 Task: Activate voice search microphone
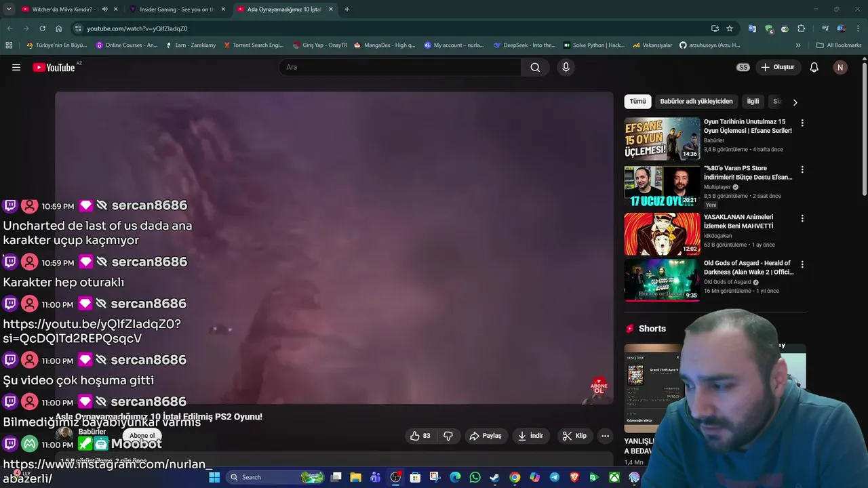pyautogui.click(x=566, y=67)
